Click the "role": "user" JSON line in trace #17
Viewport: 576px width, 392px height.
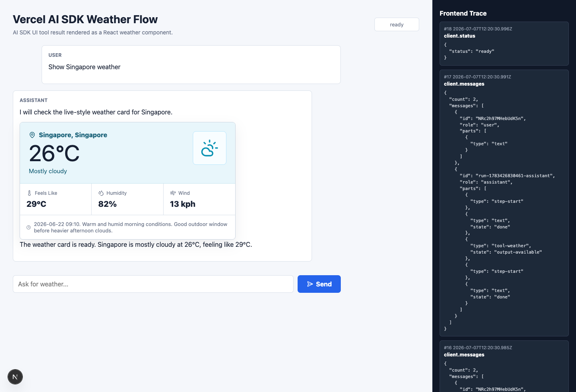pyautogui.click(x=480, y=125)
